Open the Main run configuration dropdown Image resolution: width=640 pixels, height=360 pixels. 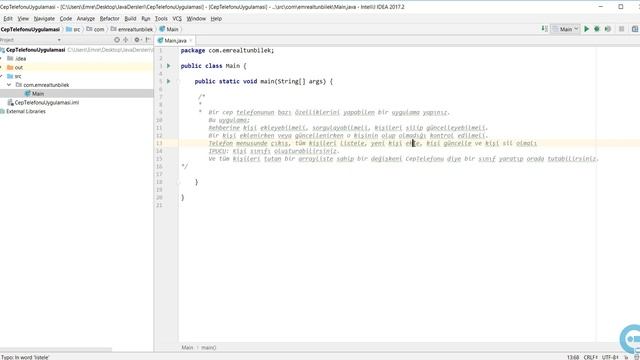click(566, 29)
